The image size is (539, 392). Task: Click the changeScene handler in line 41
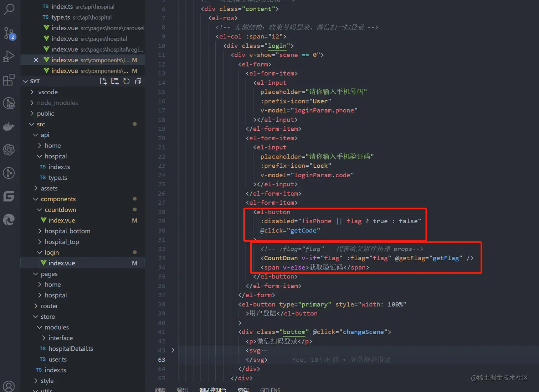pos(363,332)
